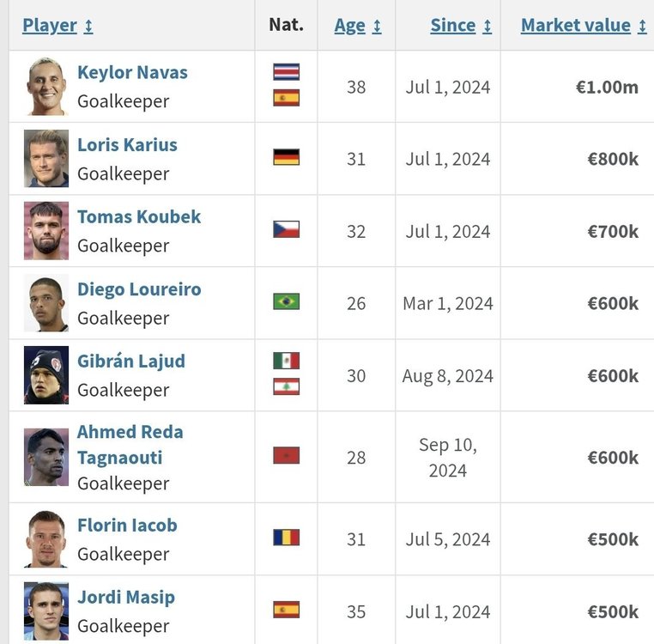Open Loris Karius player profile link
The width and height of the screenshot is (654, 644).
tap(127, 145)
